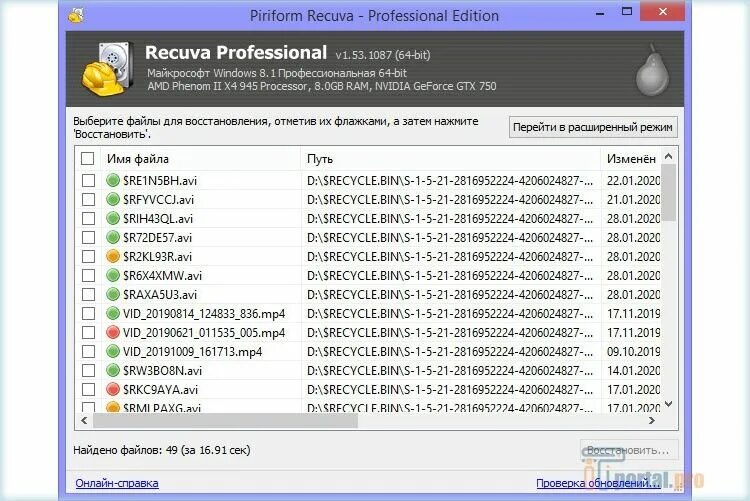The image size is (750, 501).
Task: Click the path cell of $R2KL93R.avi
Action: (450, 256)
